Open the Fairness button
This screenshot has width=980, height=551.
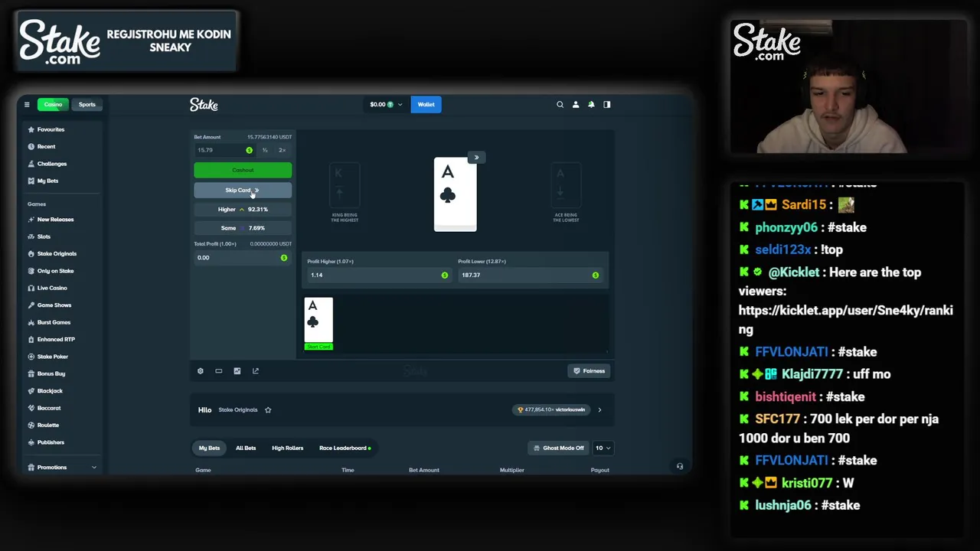[590, 371]
